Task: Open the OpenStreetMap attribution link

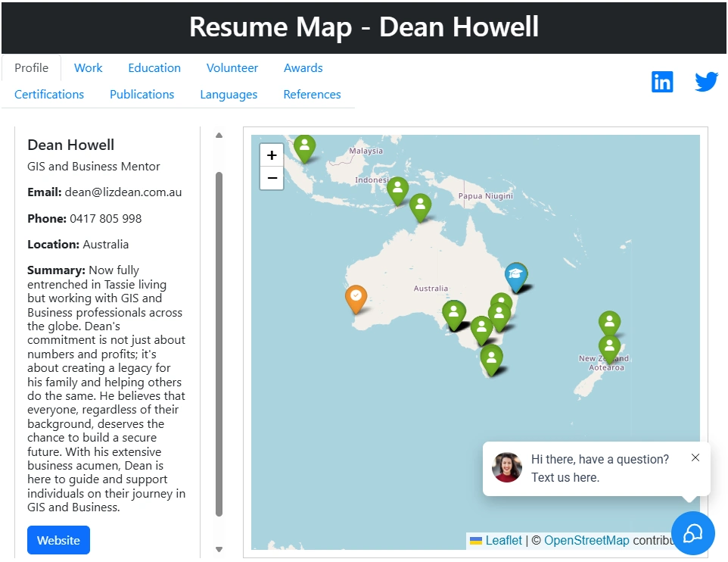Action: click(x=589, y=541)
